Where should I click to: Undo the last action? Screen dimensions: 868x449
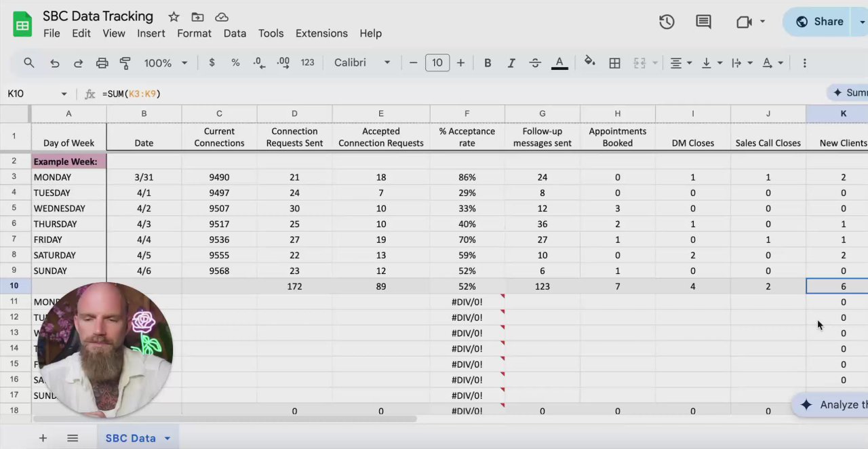click(54, 62)
